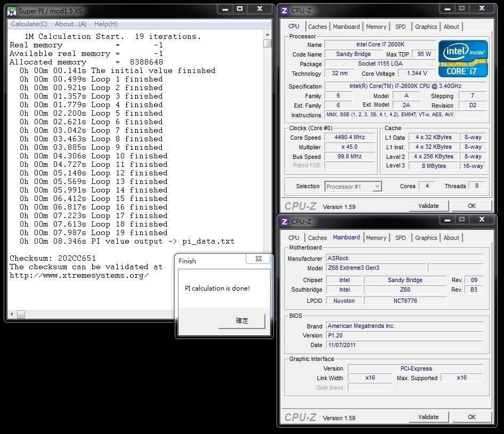Click the BIOS Version value P1.20
This screenshot has height=434, width=504.
[x=404, y=335]
